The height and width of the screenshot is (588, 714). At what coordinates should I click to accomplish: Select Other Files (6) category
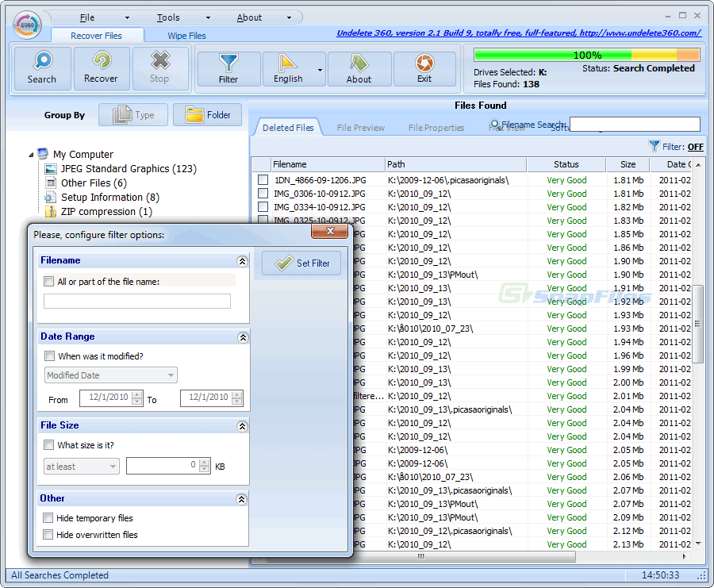click(x=94, y=183)
